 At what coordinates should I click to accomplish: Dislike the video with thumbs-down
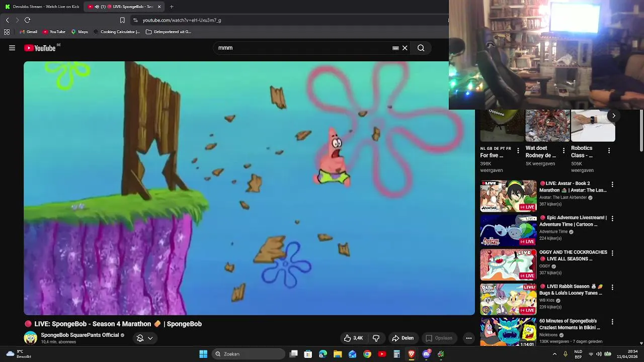[376, 338]
